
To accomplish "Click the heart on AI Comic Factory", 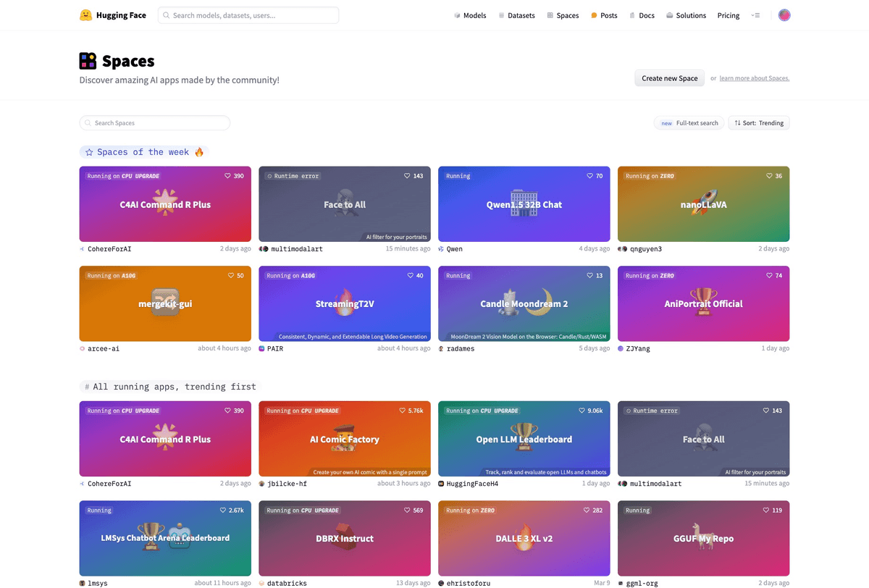I will tap(403, 411).
